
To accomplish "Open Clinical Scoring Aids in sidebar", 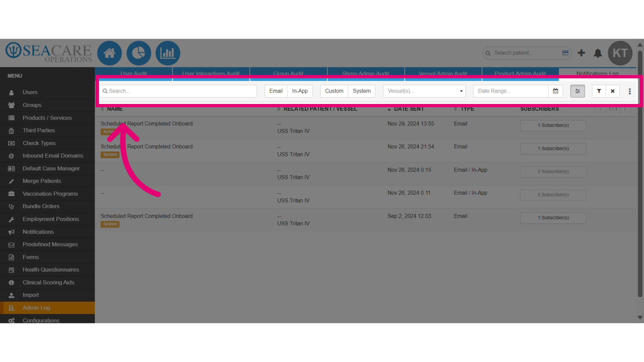I will click(47, 282).
